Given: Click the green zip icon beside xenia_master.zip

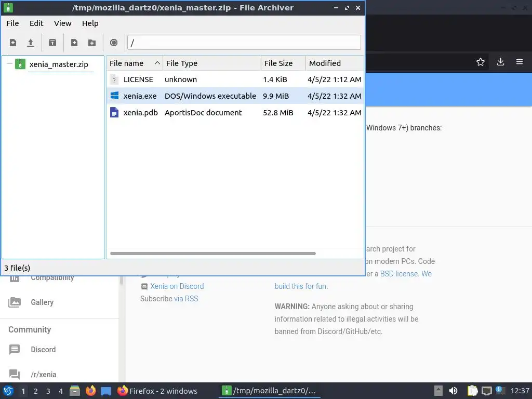Looking at the screenshot, I should pos(20,64).
